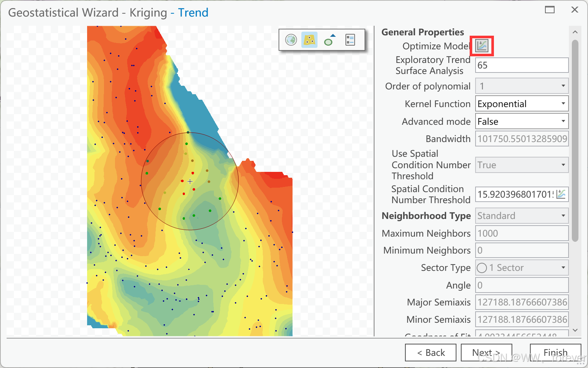Viewport: 588px width, 368px height.
Task: Click the Optimize Model icon
Action: [482, 46]
